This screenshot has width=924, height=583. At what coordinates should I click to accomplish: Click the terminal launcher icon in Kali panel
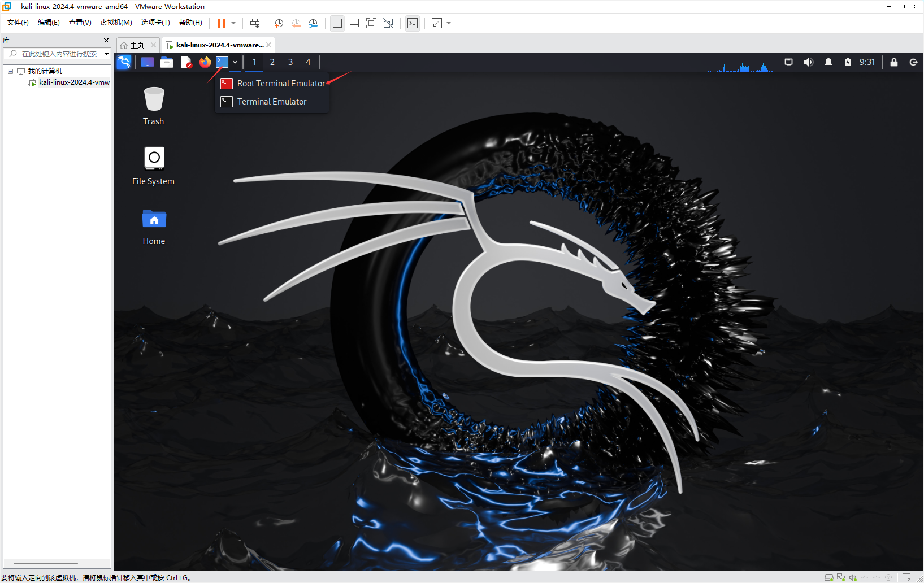pyautogui.click(x=222, y=62)
